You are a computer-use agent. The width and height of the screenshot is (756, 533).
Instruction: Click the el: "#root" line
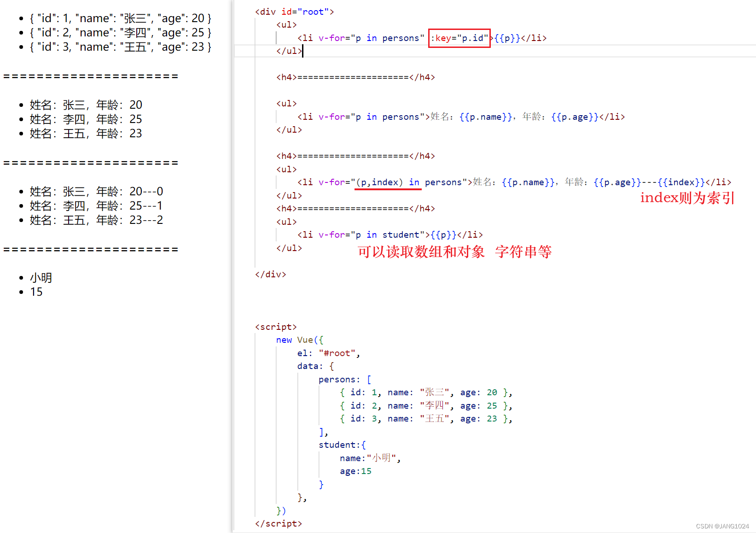click(x=329, y=353)
